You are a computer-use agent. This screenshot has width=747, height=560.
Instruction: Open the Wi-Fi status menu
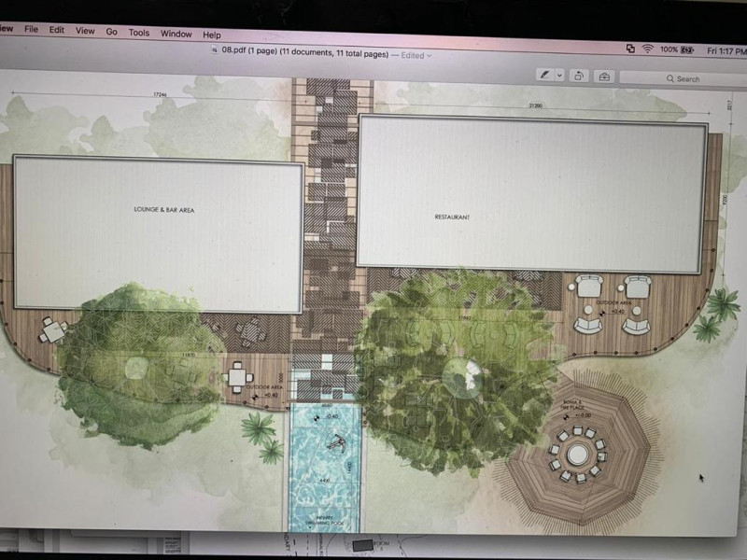[x=646, y=49]
